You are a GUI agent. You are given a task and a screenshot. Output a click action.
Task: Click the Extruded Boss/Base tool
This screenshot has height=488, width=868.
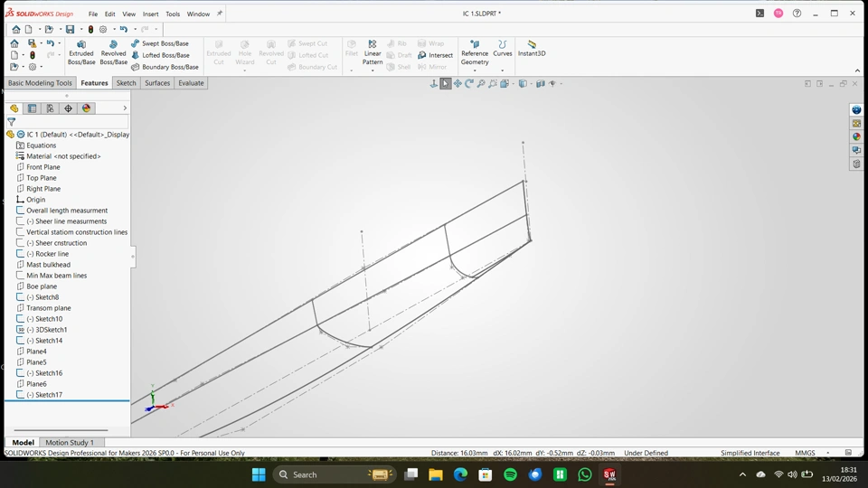80,52
